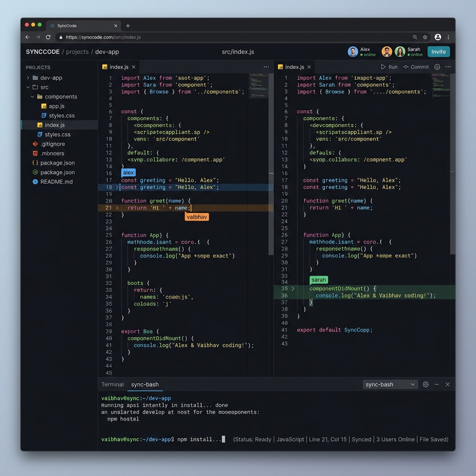The image size is (476, 476).
Task: Open .gitignore file in sidebar
Action: (53, 144)
